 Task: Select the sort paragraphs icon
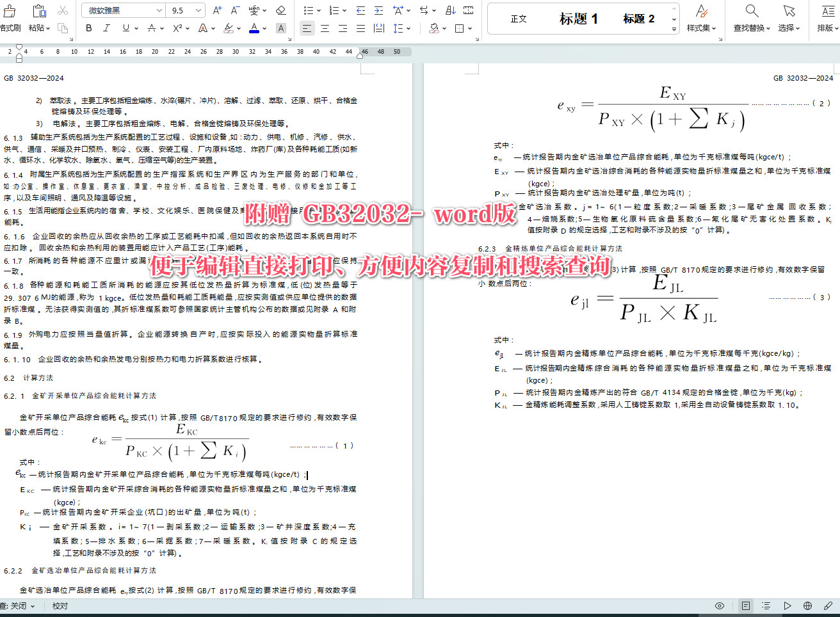tap(450, 10)
